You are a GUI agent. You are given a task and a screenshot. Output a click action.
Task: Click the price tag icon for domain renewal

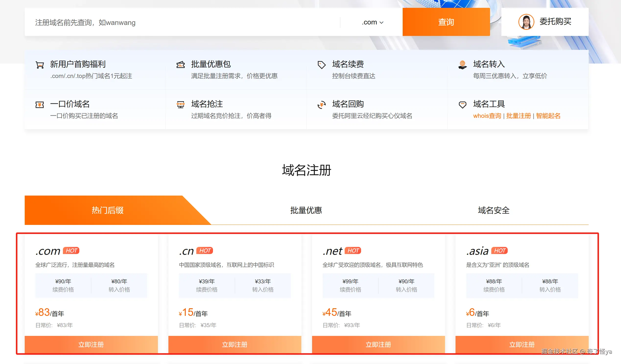(x=321, y=65)
